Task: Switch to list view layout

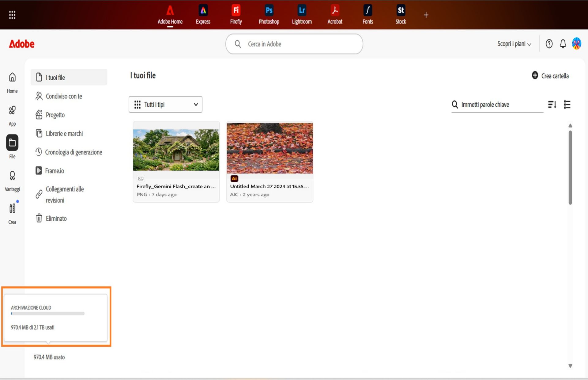Action: click(567, 104)
